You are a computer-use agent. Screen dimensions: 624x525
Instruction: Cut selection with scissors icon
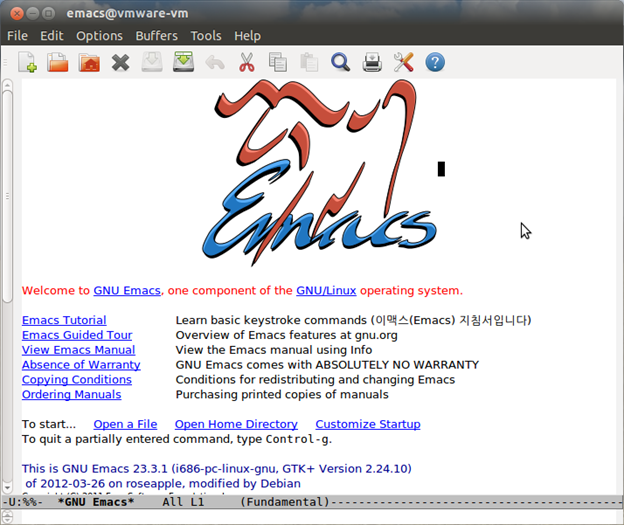247,62
